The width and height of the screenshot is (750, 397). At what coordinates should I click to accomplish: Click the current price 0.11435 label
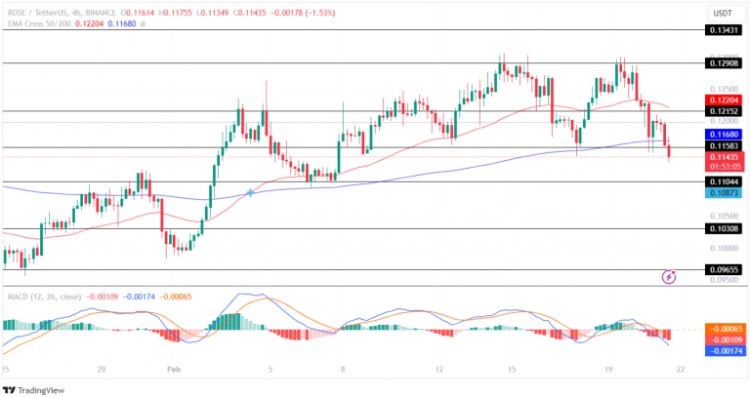(x=723, y=157)
